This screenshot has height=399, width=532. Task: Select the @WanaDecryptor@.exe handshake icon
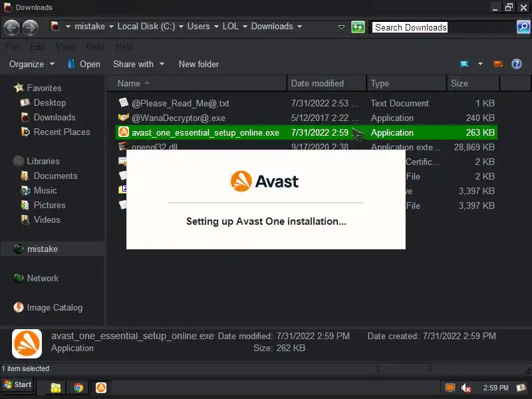124,118
